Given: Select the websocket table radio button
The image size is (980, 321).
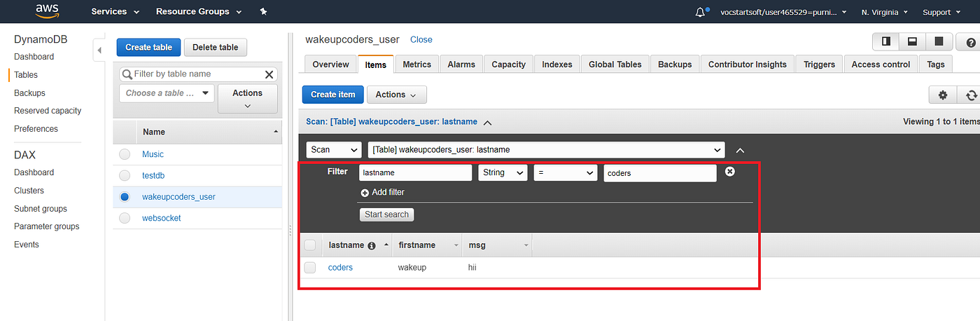Looking at the screenshot, I should click(x=125, y=218).
